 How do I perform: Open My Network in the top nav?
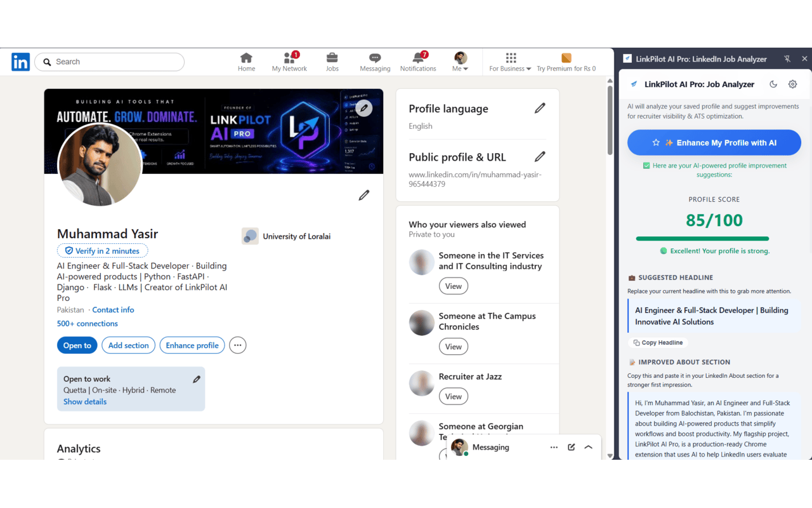289,62
